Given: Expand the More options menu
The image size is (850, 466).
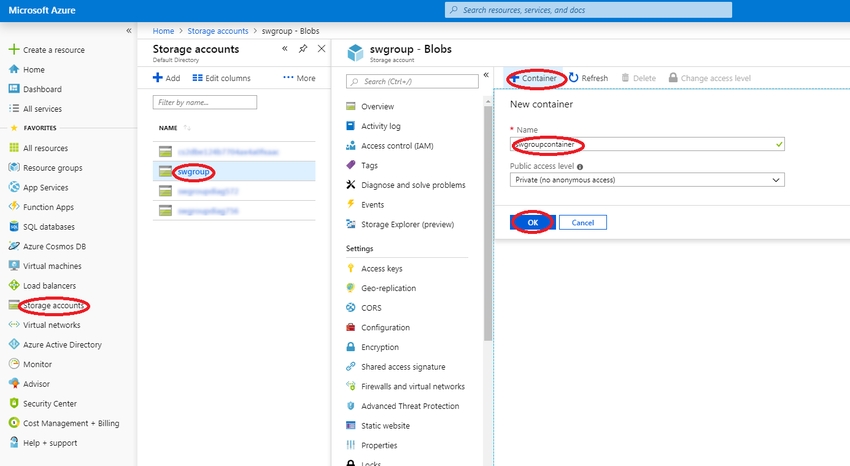Looking at the screenshot, I should [299, 78].
